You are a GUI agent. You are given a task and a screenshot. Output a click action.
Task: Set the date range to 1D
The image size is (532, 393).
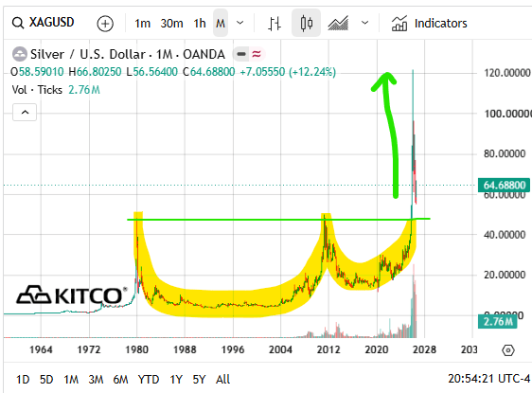click(23, 379)
